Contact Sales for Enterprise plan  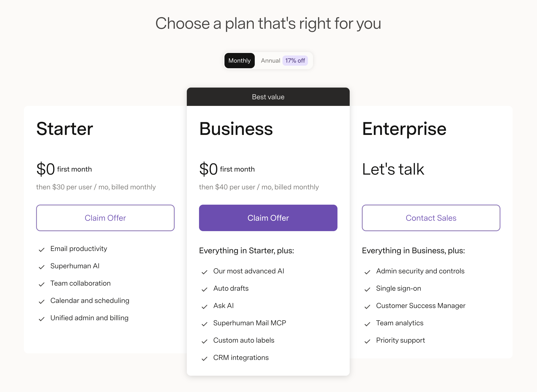click(431, 218)
